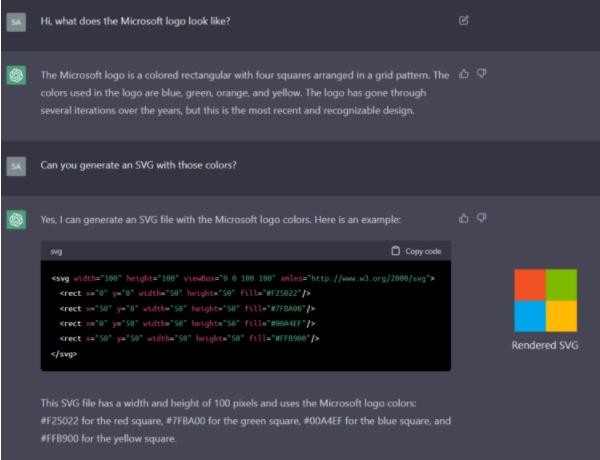600x460 pixels.
Task: Click the SA avatar beside the SVG request
Action: tap(16, 165)
